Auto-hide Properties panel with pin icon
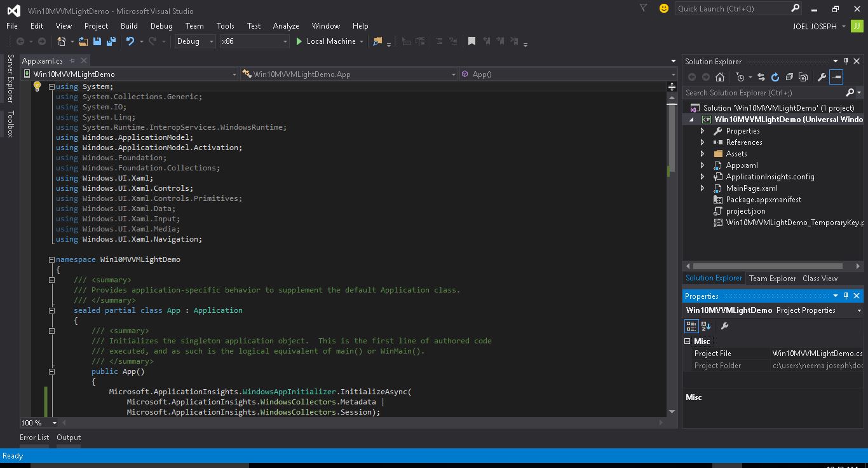 [x=846, y=296]
